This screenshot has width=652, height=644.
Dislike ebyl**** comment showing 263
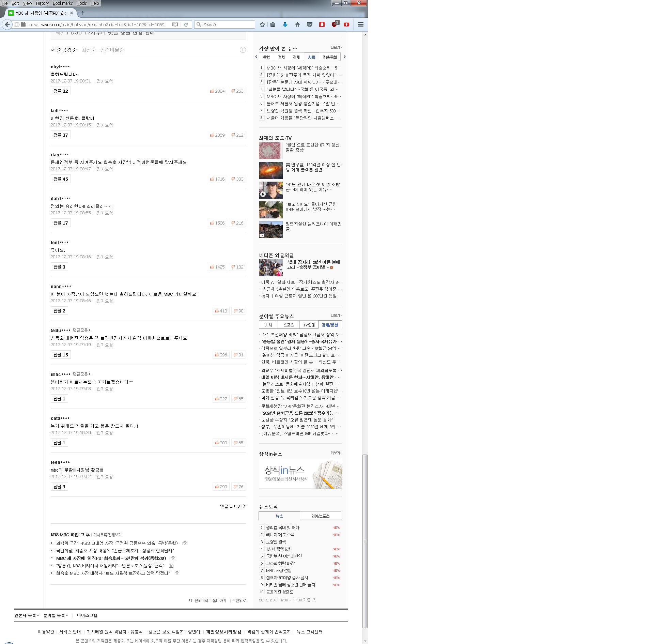tap(237, 91)
